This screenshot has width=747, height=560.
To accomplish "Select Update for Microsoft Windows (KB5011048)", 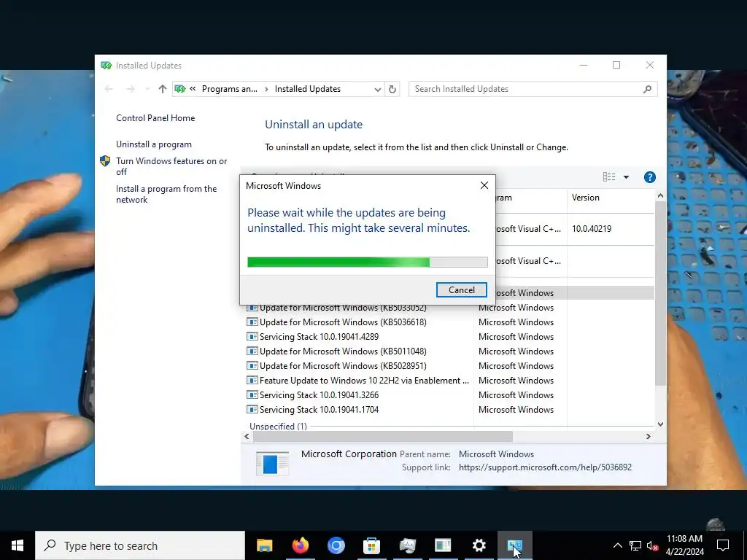I will [343, 351].
